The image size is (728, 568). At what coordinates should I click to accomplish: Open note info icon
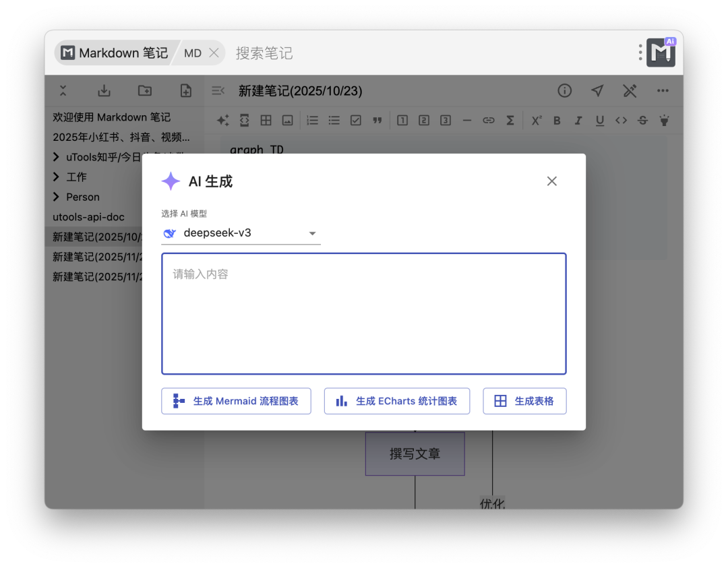point(565,90)
